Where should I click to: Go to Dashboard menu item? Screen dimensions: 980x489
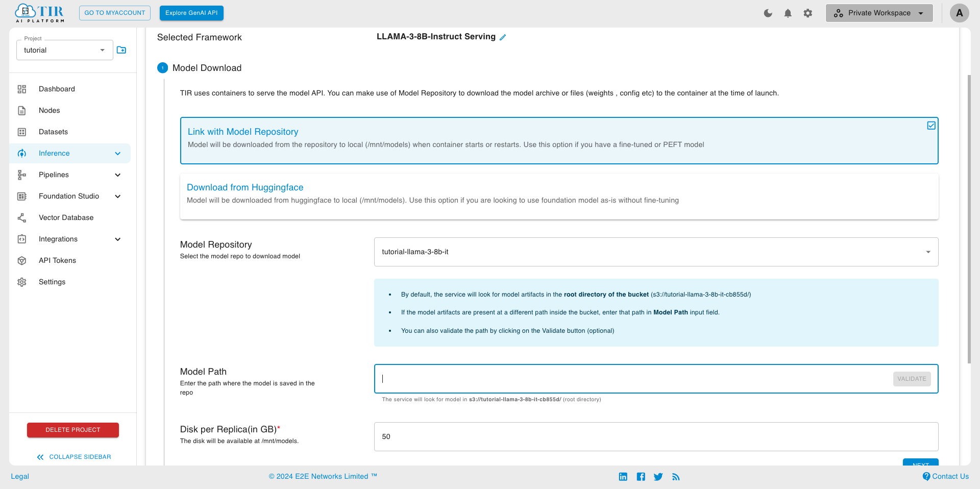point(57,89)
